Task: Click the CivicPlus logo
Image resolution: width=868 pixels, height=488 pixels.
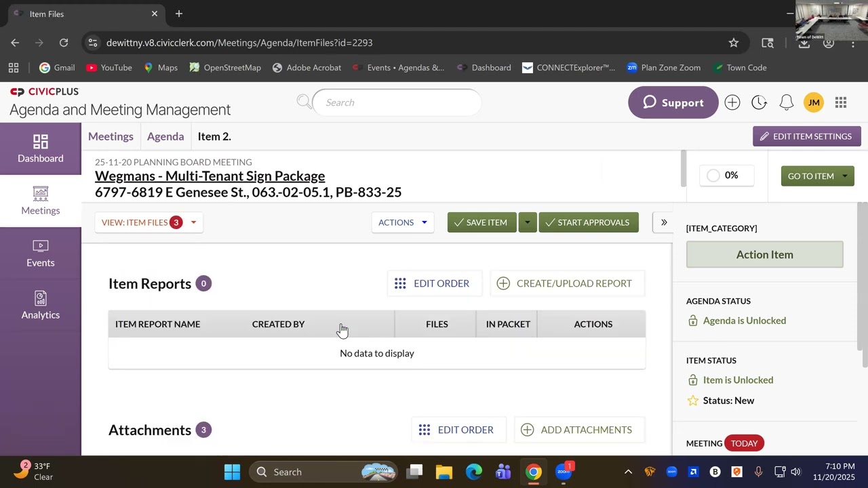Action: click(44, 91)
